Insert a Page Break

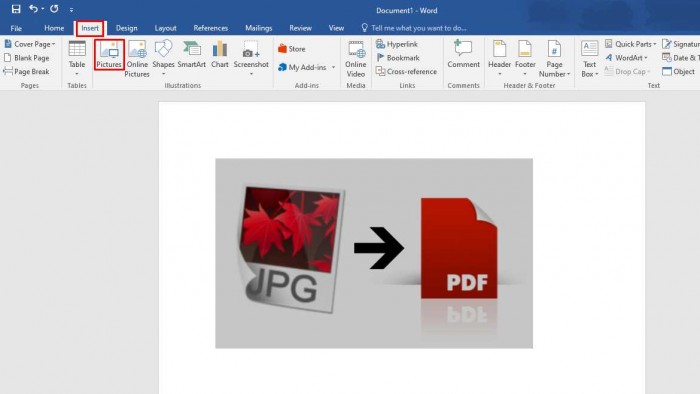[27, 71]
